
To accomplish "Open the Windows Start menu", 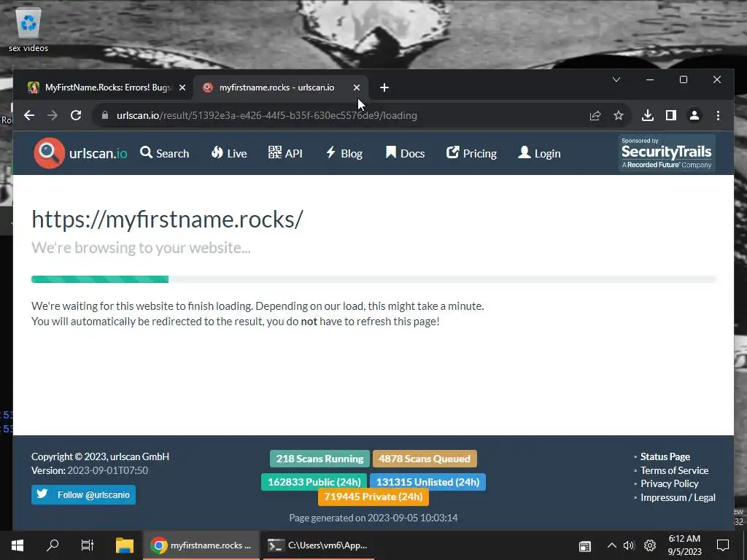I will (18, 545).
